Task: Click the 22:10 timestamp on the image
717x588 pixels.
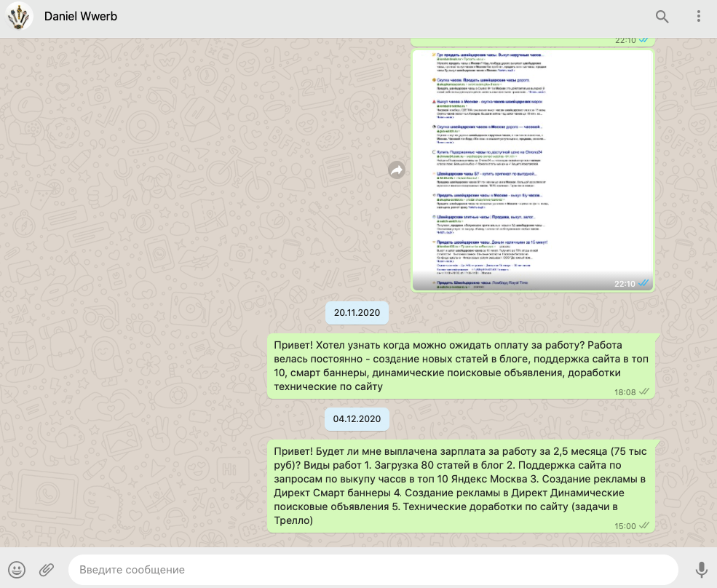Action: pos(625,284)
